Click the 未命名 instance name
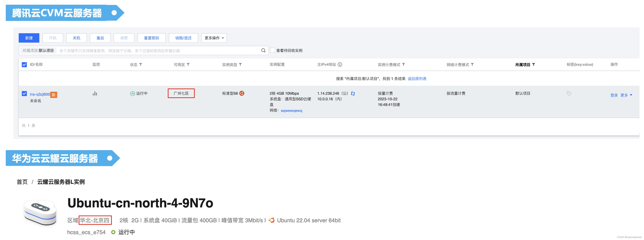The image size is (644, 240). tap(35, 101)
